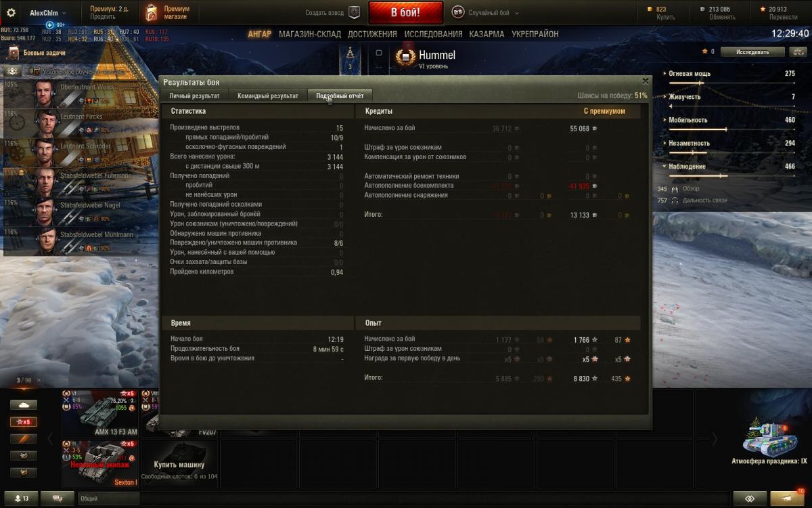Toggle the checkbox next to Hummel
Image resolution: width=812 pixels, height=508 pixels.
coord(379,53)
